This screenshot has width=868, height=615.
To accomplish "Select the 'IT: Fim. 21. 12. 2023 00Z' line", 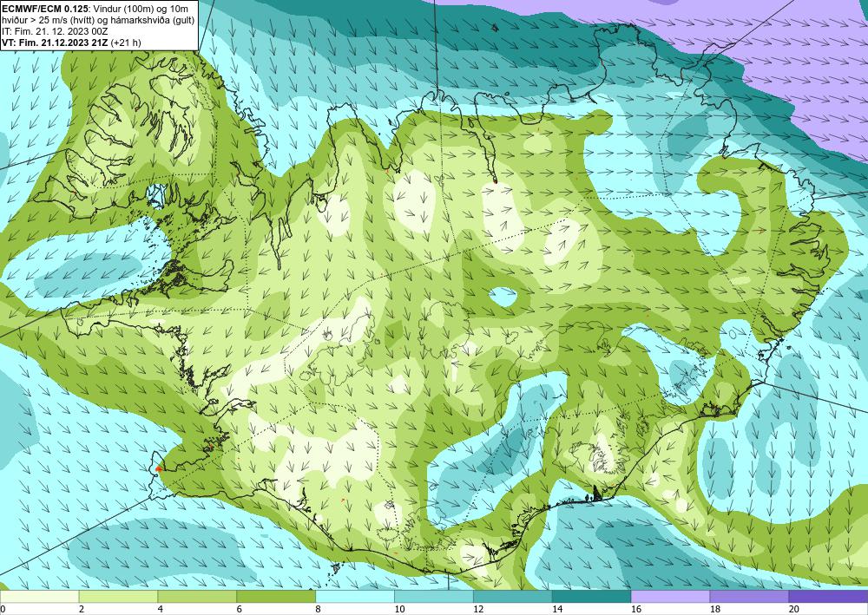I will [55, 31].
